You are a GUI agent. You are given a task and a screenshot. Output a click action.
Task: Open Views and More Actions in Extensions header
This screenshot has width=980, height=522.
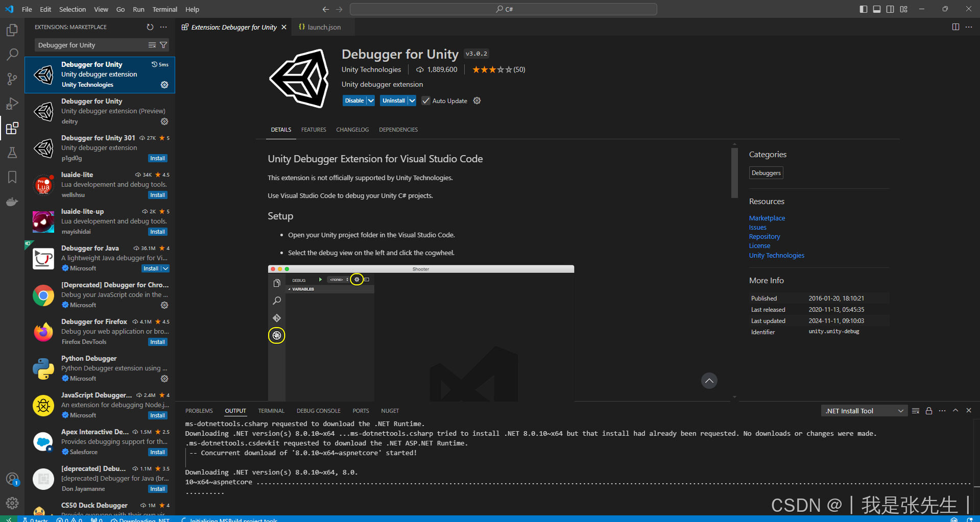pyautogui.click(x=163, y=27)
